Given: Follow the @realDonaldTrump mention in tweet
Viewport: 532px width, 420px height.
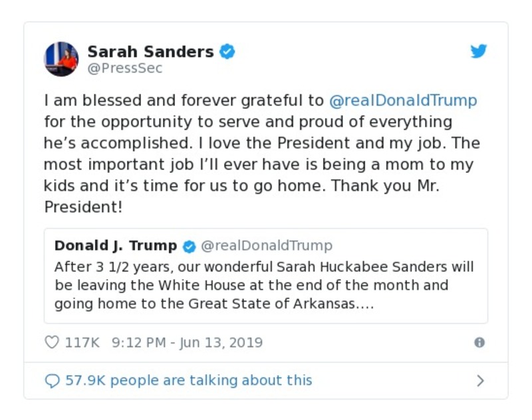Looking at the screenshot, I should [x=403, y=101].
